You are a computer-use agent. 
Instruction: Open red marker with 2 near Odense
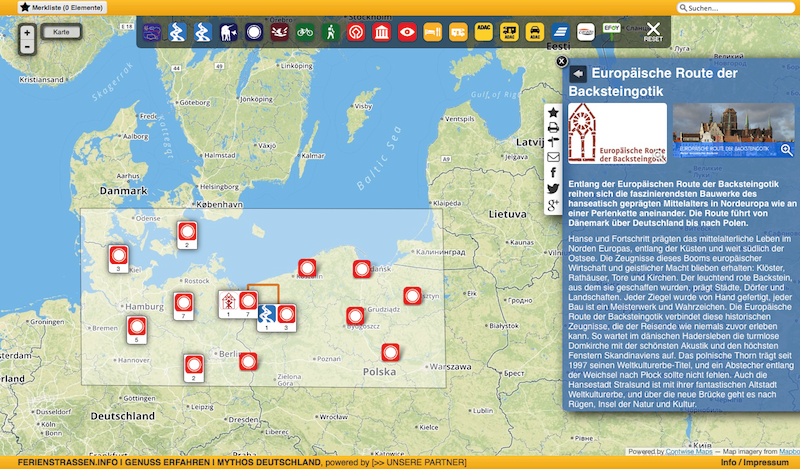187,235
